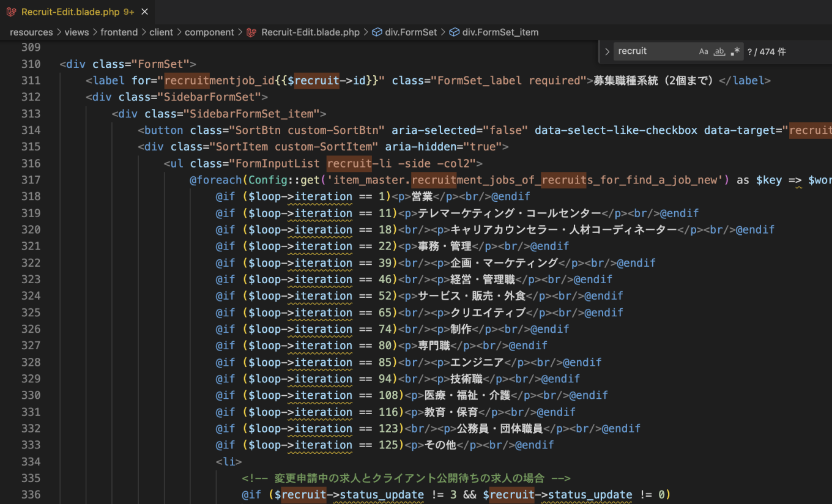Image resolution: width=832 pixels, height=504 pixels.
Task: Enable the Use Regular Expression option
Action: 735,51
